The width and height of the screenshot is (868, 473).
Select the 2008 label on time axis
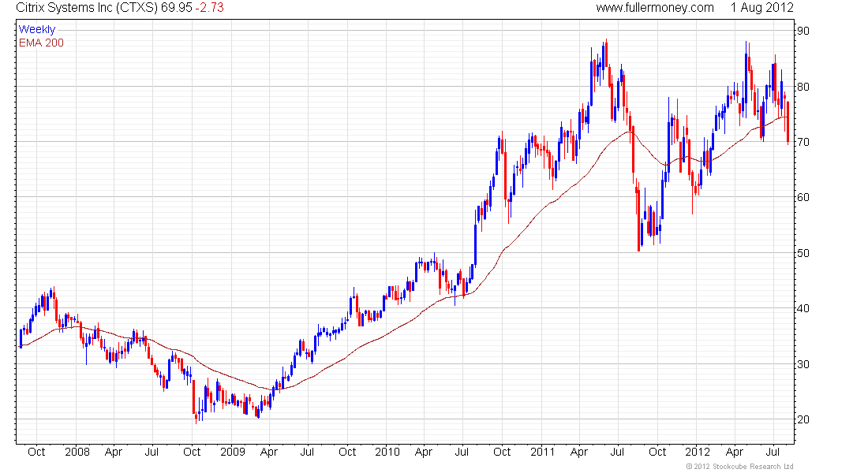77,452
